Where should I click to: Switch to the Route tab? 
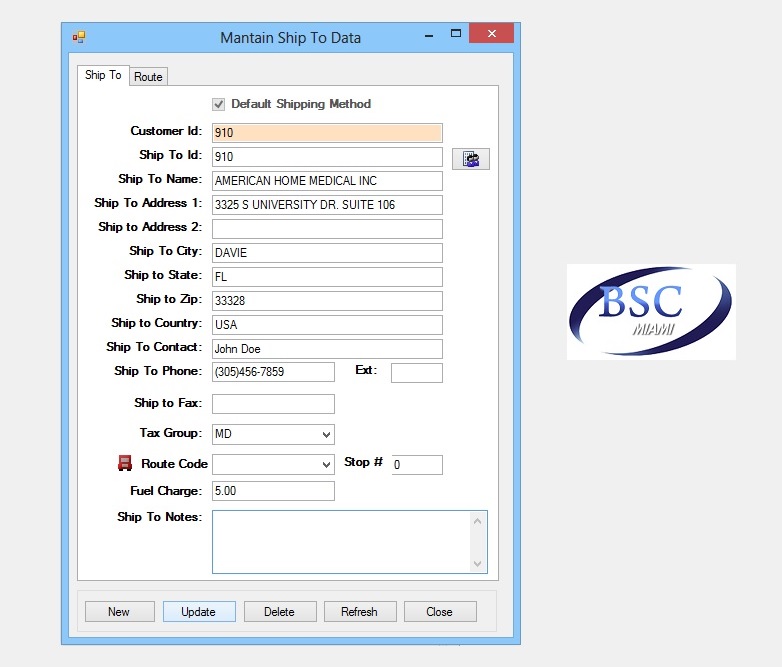(x=148, y=77)
